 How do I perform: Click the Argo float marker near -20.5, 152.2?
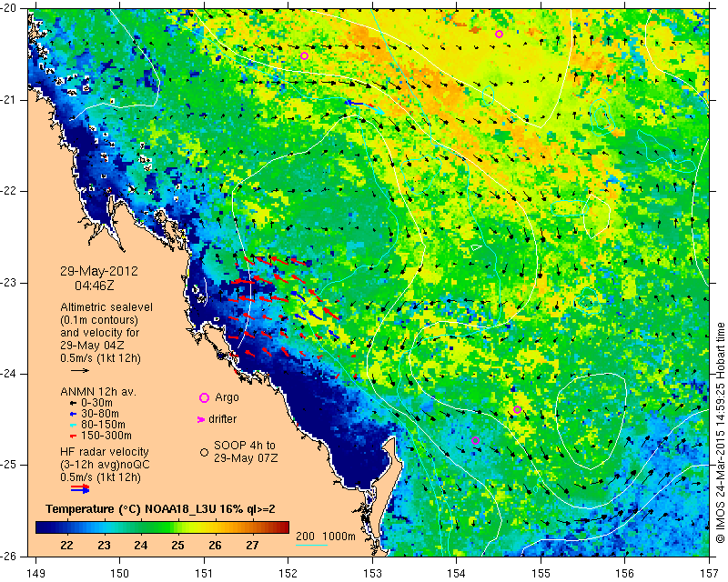305,56
